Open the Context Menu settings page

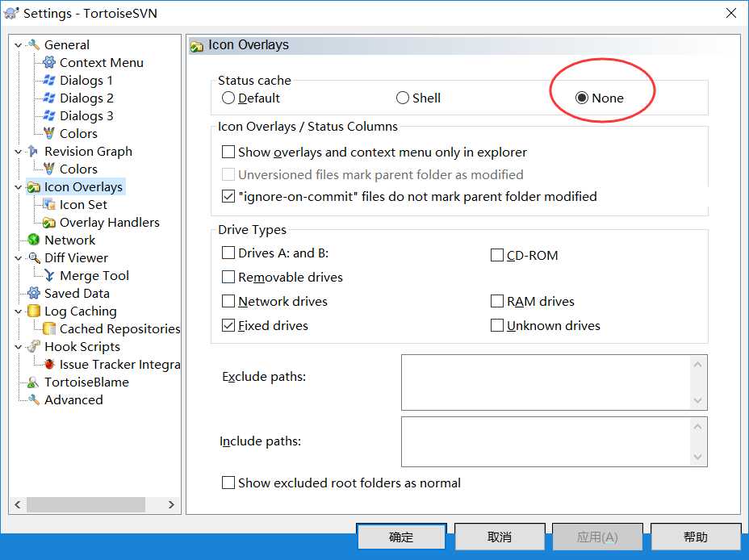pos(101,63)
